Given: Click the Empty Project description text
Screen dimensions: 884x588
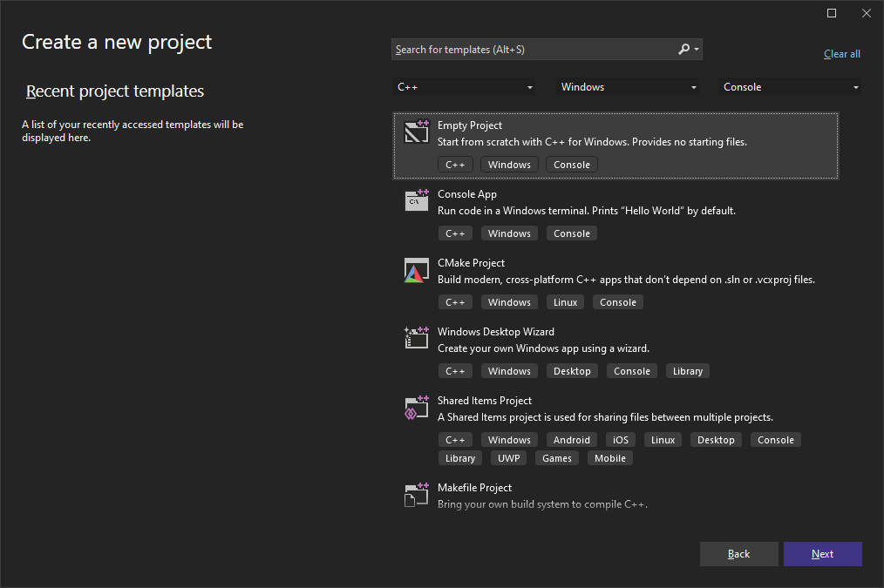Looking at the screenshot, I should 592,142.
